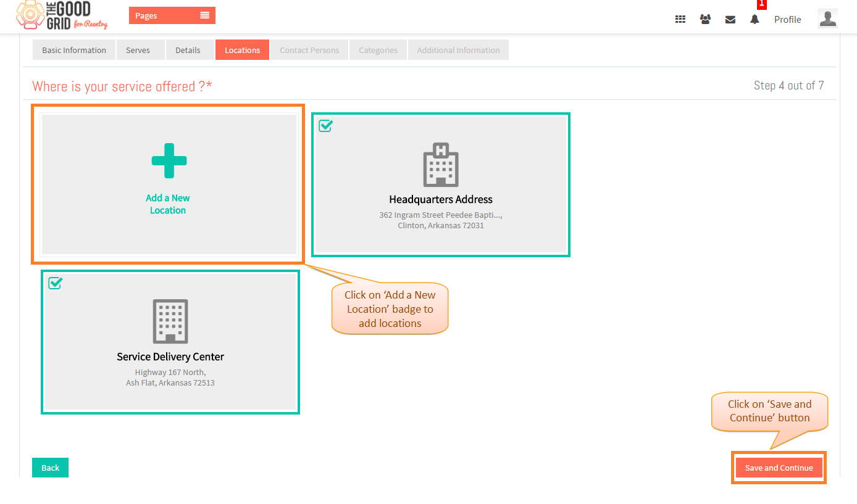
Task: Switch to the Serves tab
Action: (138, 50)
